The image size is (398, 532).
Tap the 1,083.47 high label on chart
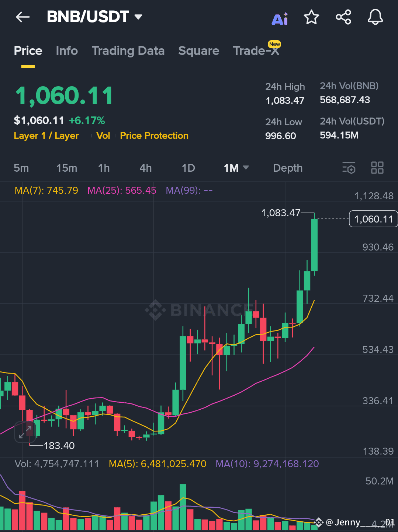[x=281, y=213]
